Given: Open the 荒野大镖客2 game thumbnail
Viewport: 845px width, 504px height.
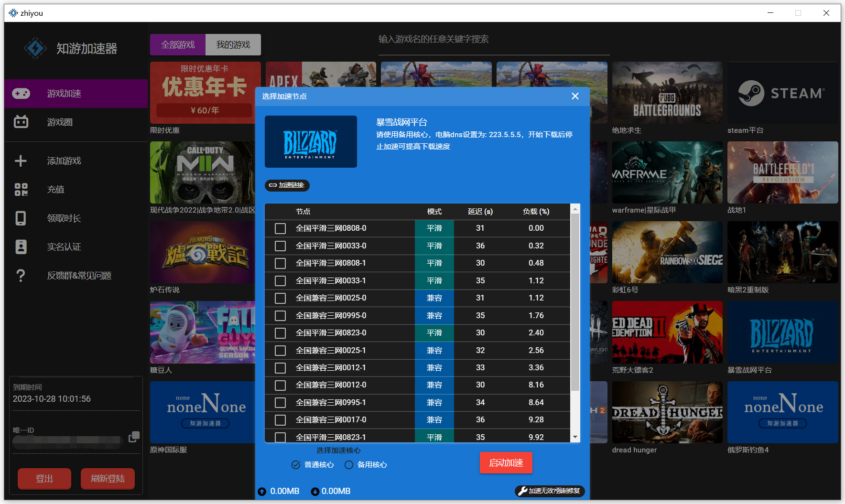Looking at the screenshot, I should click(667, 332).
